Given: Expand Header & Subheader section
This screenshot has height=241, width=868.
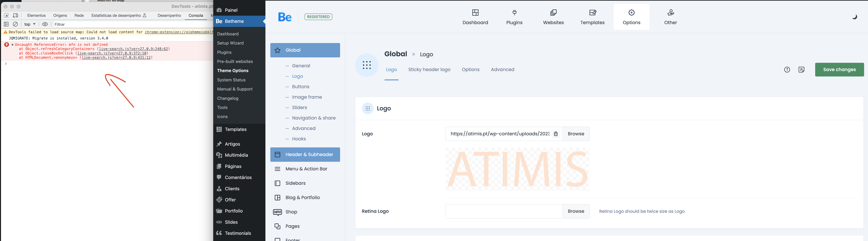Looking at the screenshot, I should (x=305, y=155).
